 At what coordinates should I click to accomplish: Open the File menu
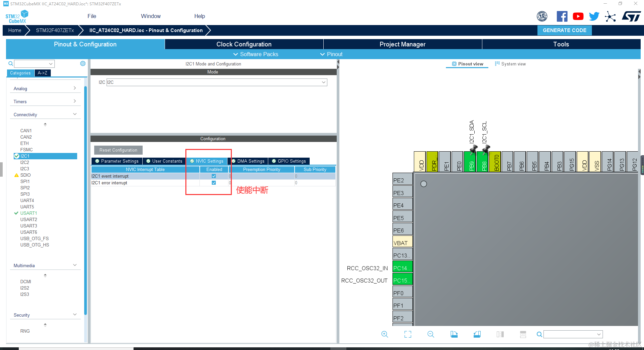click(x=92, y=16)
